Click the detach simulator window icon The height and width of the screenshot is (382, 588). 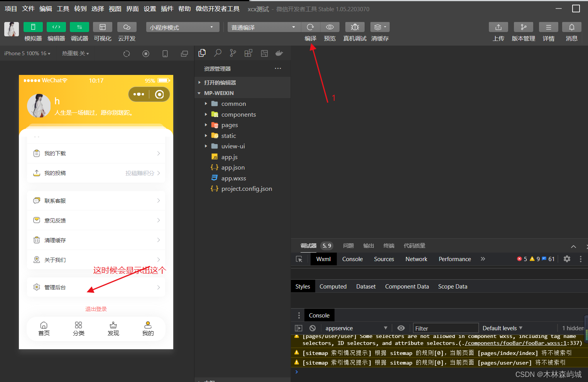184,54
